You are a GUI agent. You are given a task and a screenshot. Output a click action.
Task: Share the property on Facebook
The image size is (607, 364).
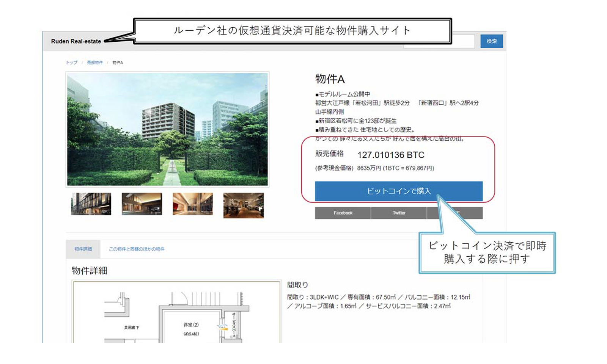click(343, 213)
